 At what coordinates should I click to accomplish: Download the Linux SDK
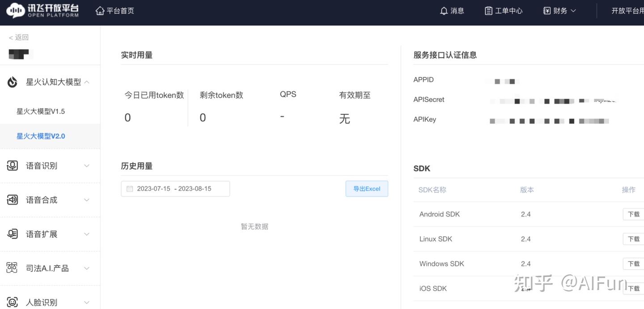634,239
